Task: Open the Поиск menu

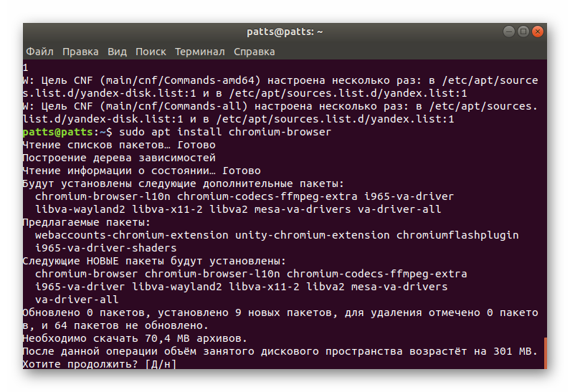Action: pyautogui.click(x=151, y=52)
